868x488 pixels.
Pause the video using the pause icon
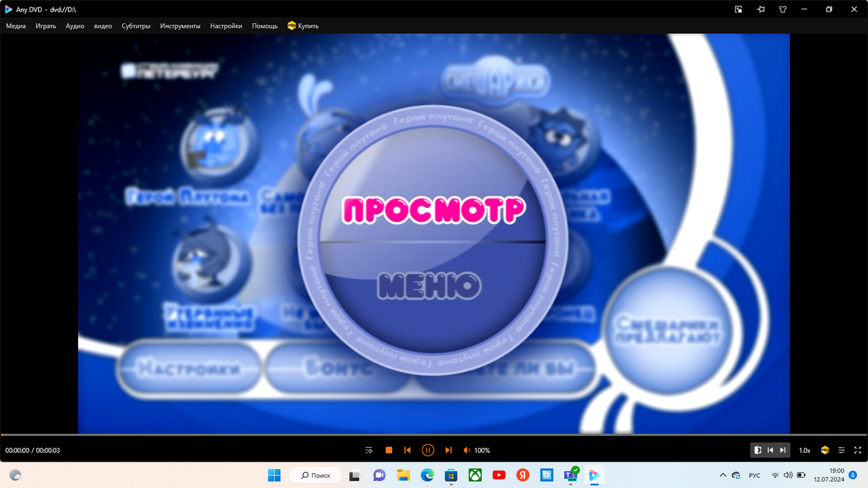427,449
